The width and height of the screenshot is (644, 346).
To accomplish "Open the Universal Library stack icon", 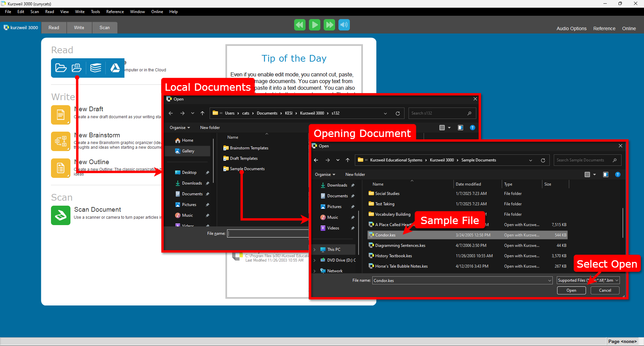I will [x=96, y=68].
